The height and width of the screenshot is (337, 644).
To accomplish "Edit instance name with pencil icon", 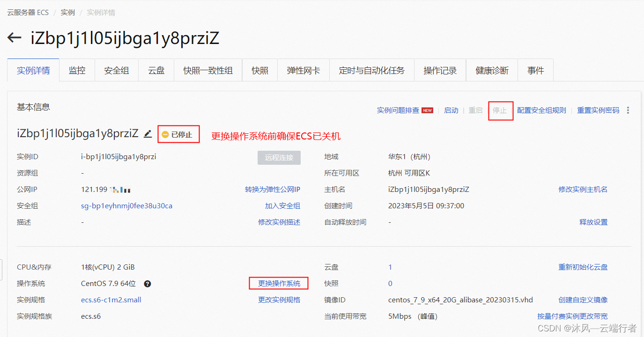I will click(148, 134).
